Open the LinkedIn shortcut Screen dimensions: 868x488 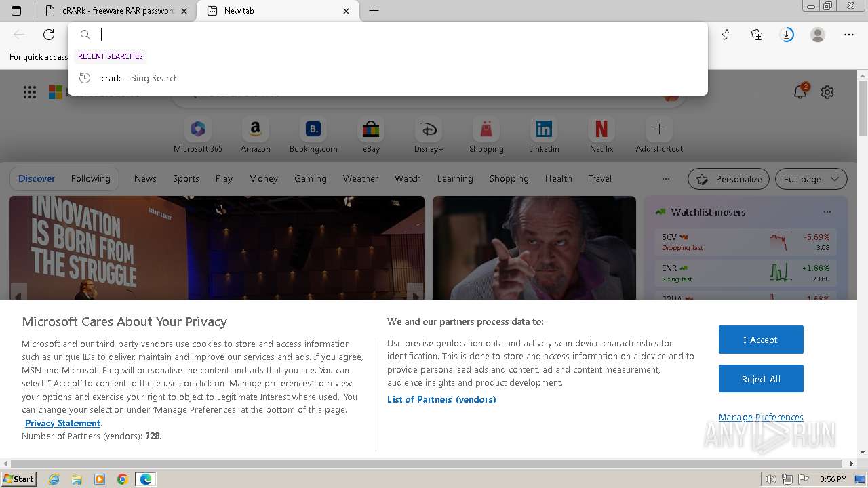pyautogui.click(x=544, y=136)
